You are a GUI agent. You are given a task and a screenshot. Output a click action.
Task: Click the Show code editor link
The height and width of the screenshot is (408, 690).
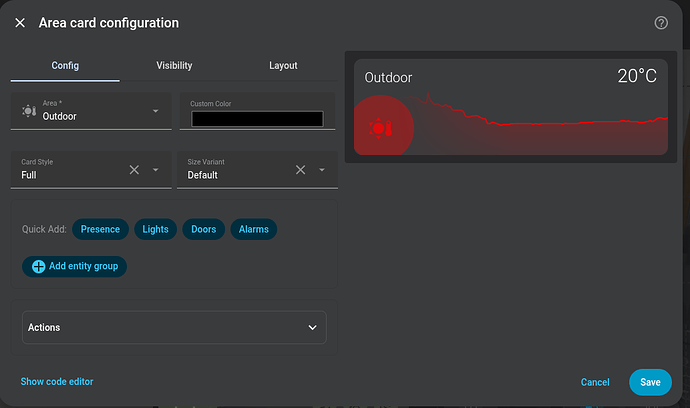click(x=57, y=382)
